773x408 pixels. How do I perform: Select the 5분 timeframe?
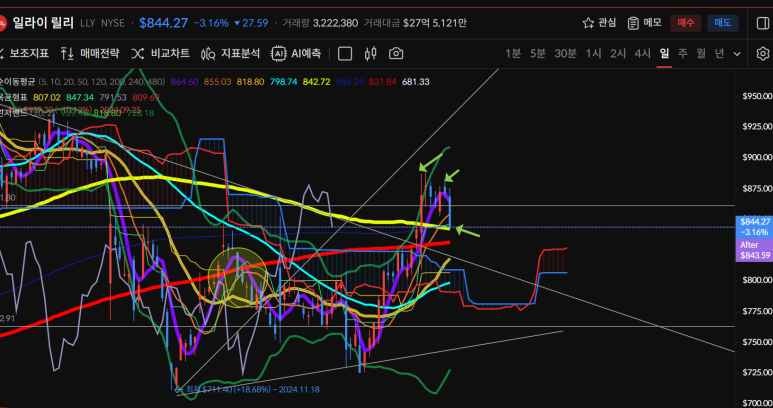(x=538, y=53)
